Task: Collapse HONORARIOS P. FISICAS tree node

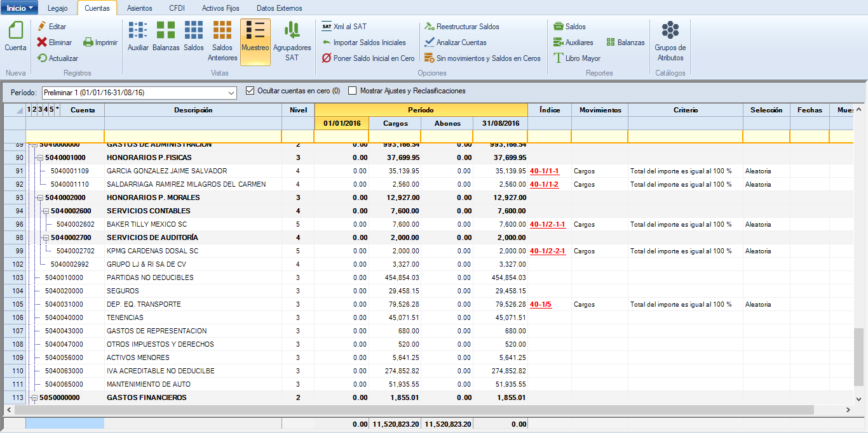Action: pos(39,157)
